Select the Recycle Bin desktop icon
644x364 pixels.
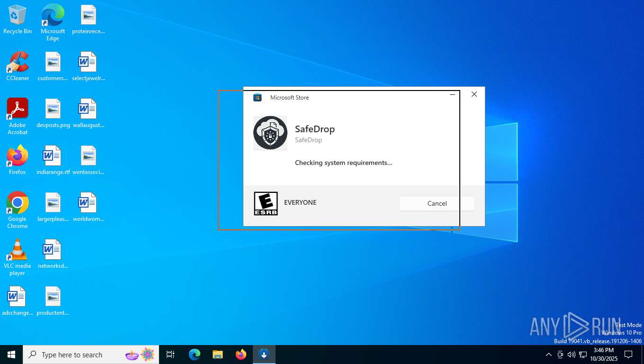(x=18, y=20)
